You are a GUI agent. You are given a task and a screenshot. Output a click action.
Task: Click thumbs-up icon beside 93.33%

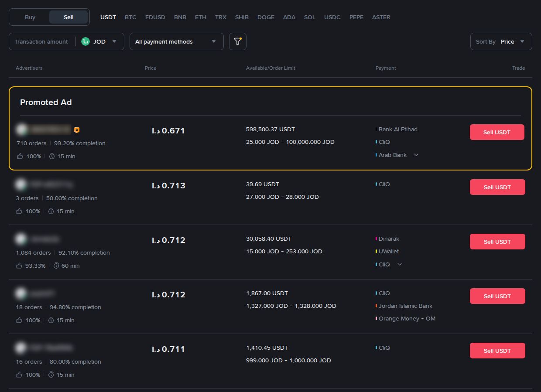coord(20,266)
